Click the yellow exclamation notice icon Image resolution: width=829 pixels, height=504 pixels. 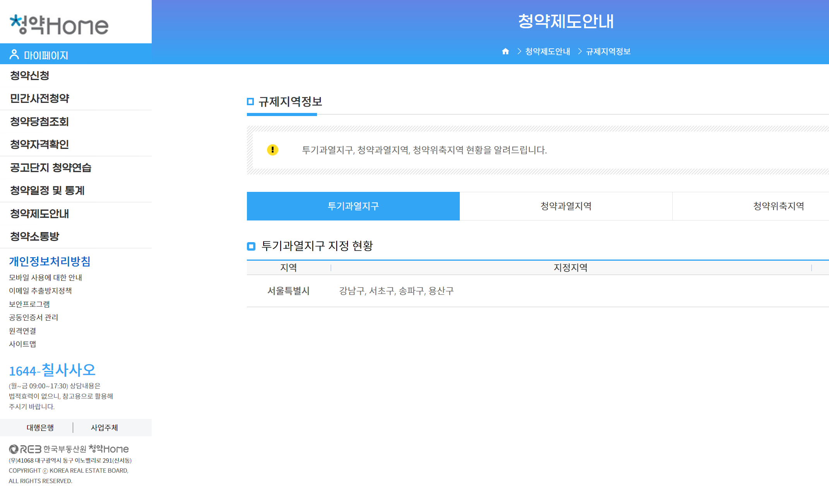[272, 150]
